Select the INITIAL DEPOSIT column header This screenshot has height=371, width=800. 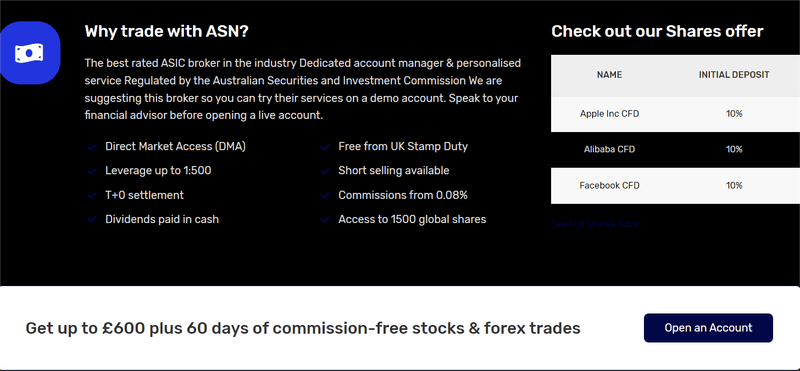[734, 75]
